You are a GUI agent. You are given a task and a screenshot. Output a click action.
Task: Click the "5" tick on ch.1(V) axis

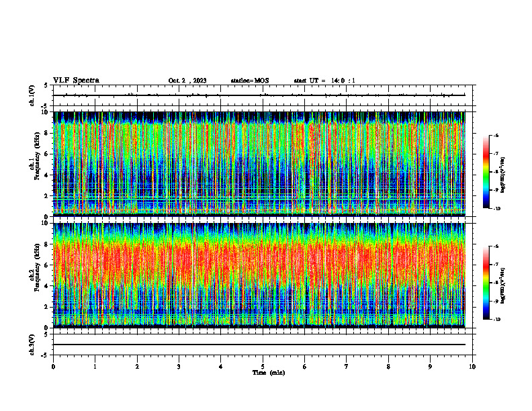[x=46, y=86]
